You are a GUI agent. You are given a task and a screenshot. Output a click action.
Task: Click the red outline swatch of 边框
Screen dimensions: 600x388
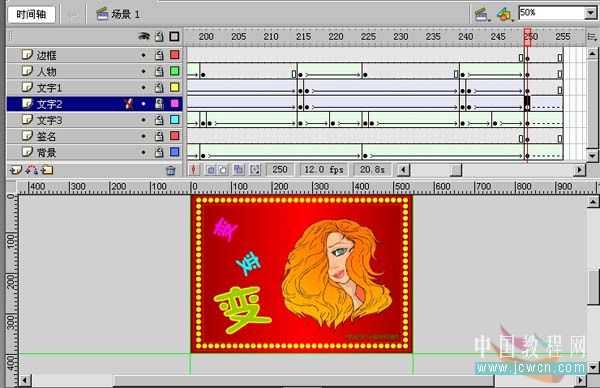click(x=174, y=55)
